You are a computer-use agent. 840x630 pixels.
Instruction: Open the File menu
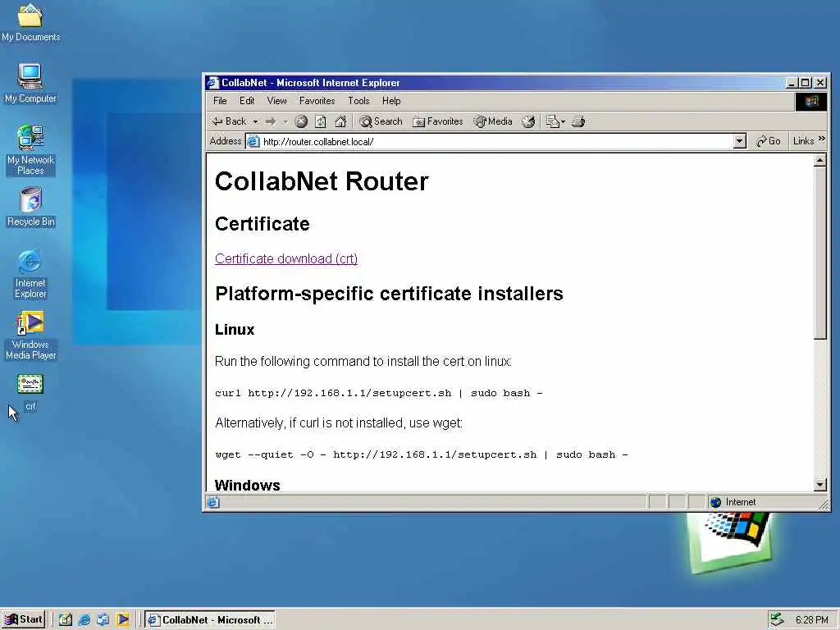(x=220, y=101)
